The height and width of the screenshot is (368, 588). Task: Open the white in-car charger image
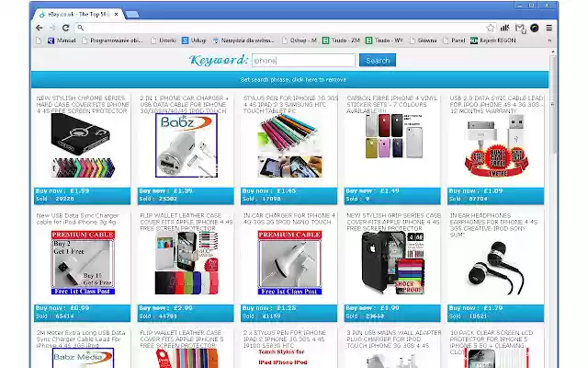[289, 262]
